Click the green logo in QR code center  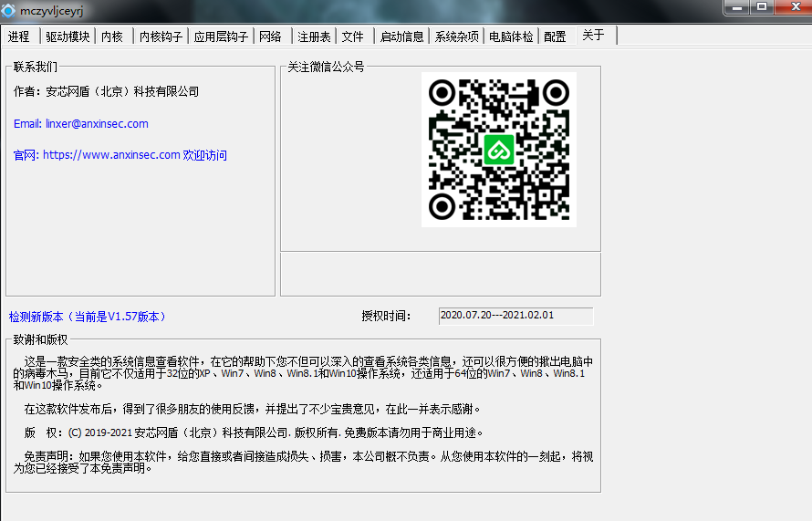499,150
